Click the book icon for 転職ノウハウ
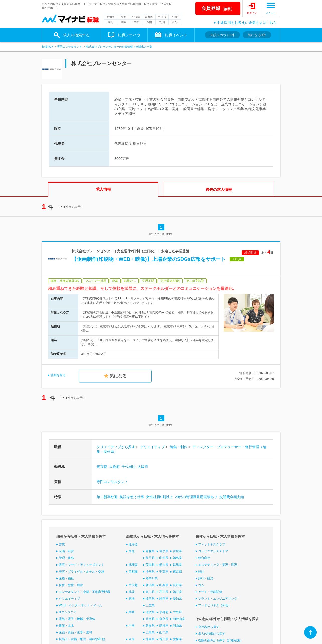 pos(111,35)
